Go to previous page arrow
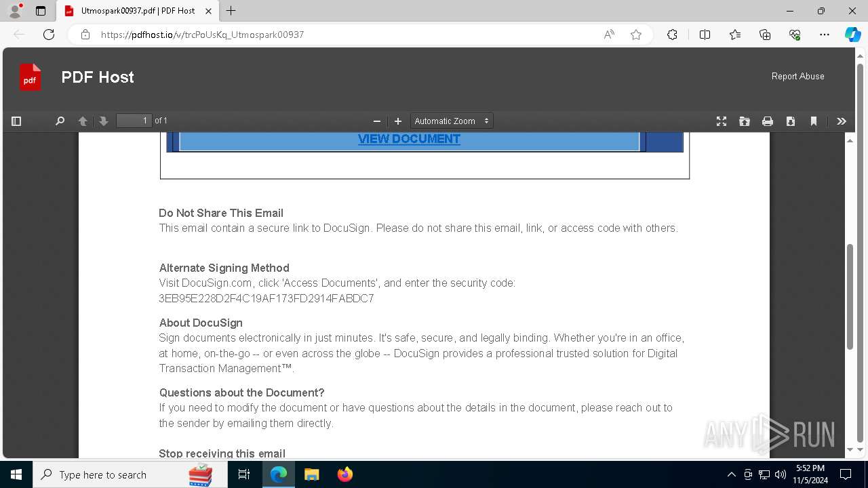 pyautogui.click(x=83, y=121)
